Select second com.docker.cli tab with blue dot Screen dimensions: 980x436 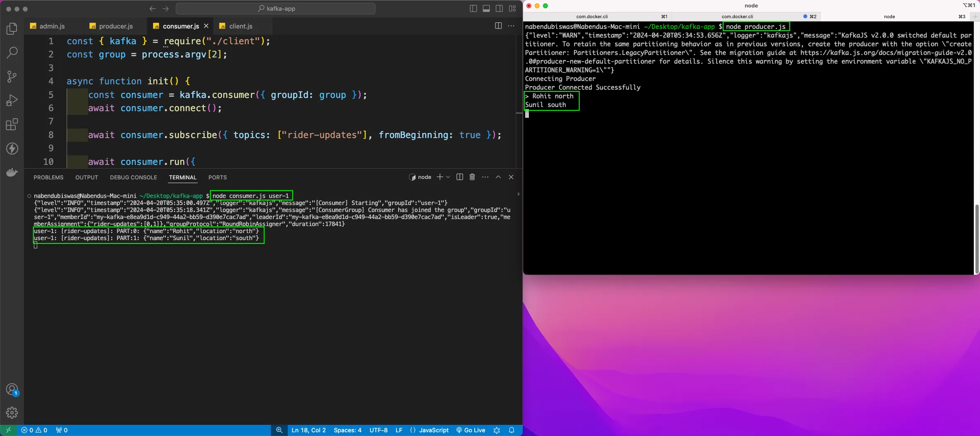tap(746, 17)
